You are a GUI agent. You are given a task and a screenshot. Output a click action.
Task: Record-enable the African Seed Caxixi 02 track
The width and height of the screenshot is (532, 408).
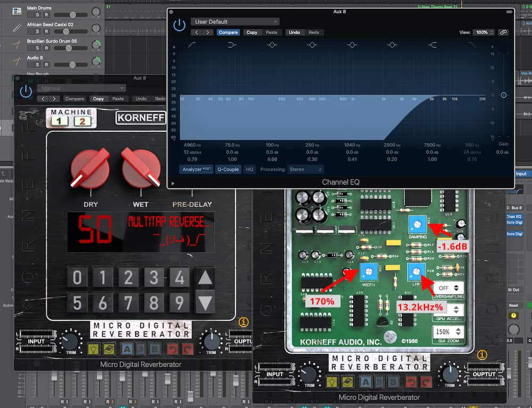[x=46, y=31]
